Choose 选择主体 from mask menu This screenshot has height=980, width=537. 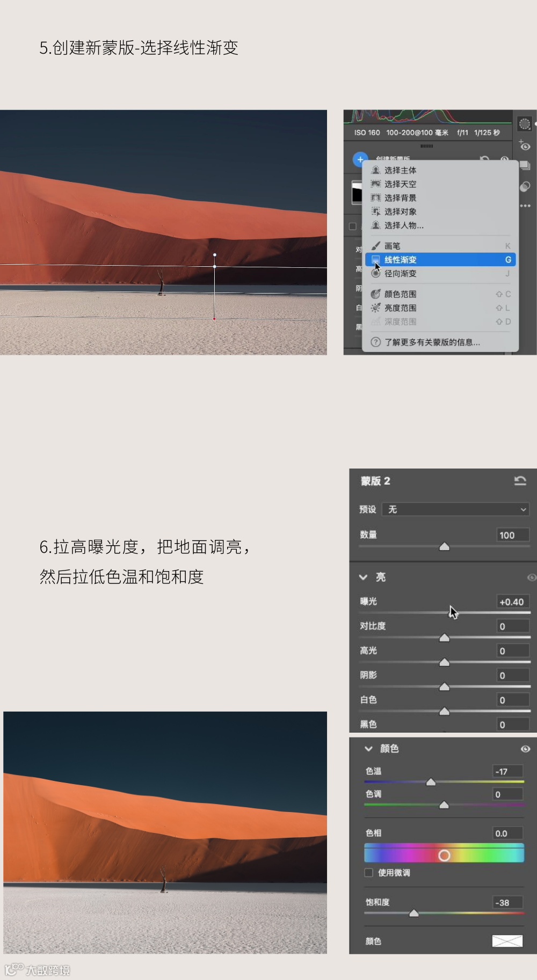tap(440, 170)
